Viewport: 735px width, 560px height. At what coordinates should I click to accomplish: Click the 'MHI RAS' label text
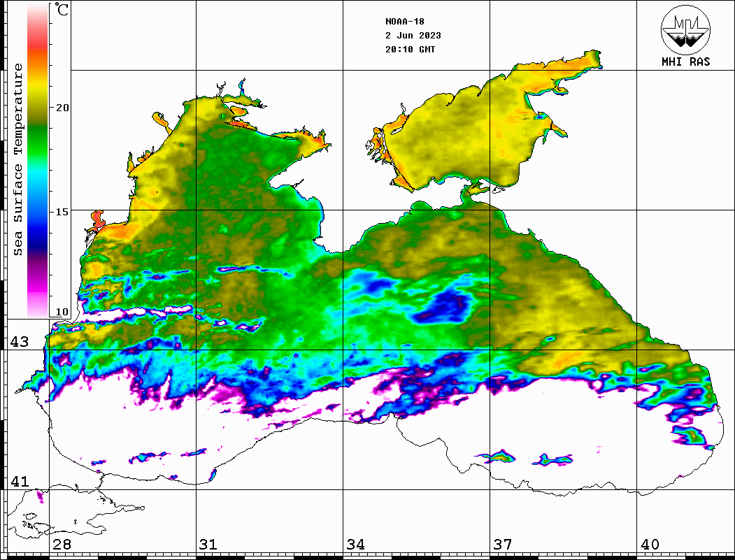[x=686, y=62]
